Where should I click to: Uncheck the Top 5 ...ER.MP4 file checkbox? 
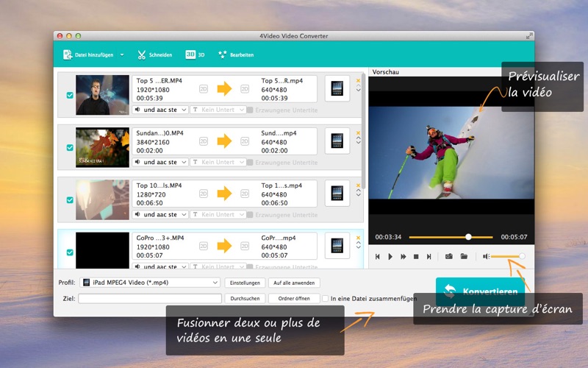point(70,95)
